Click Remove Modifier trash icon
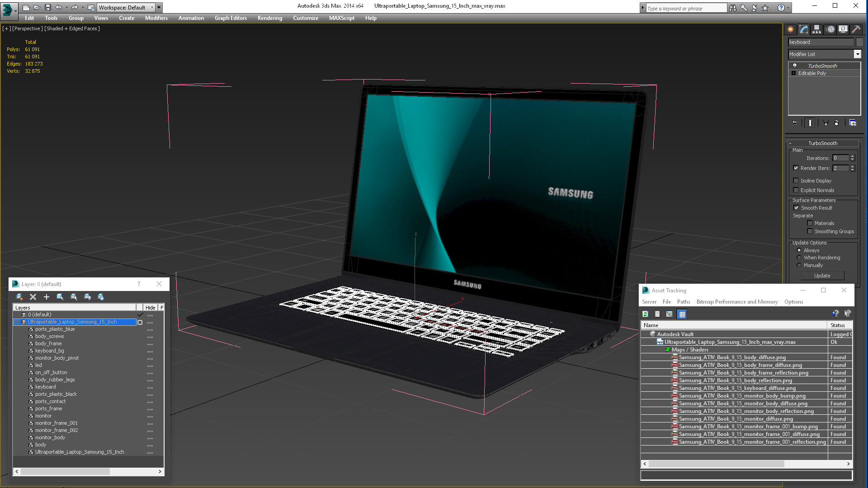 (x=836, y=123)
